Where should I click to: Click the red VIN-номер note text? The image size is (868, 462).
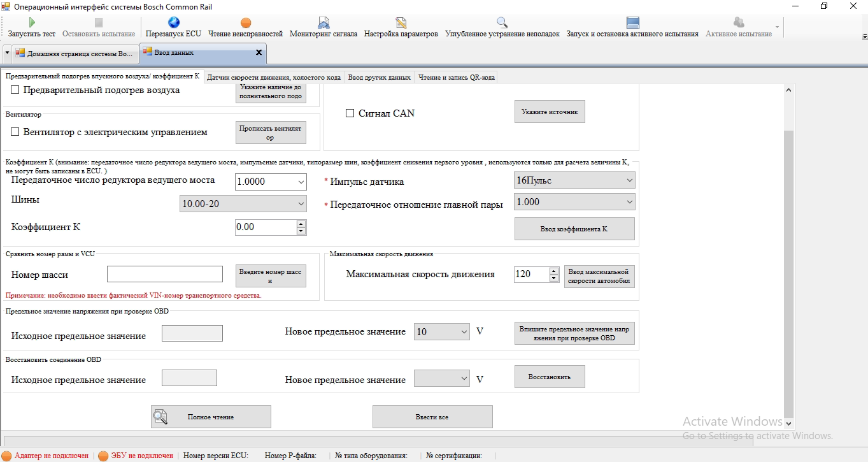(134, 296)
